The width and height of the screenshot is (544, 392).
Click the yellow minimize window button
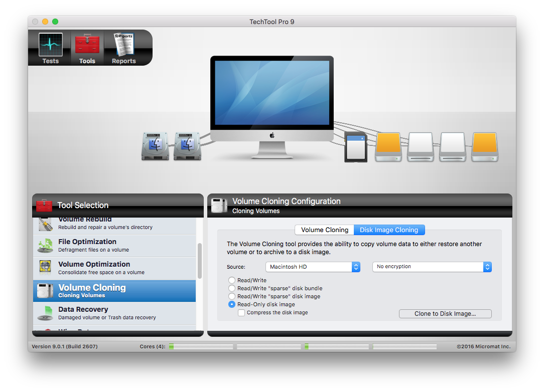pos(45,22)
